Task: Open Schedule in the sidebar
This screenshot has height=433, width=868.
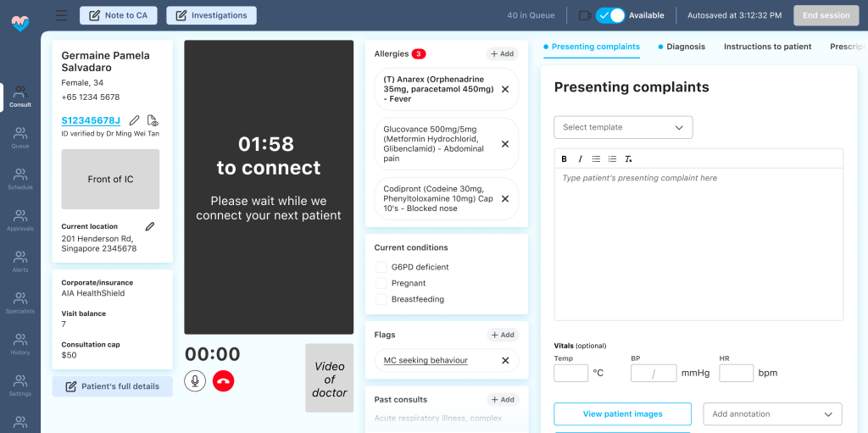Action: pyautogui.click(x=20, y=179)
